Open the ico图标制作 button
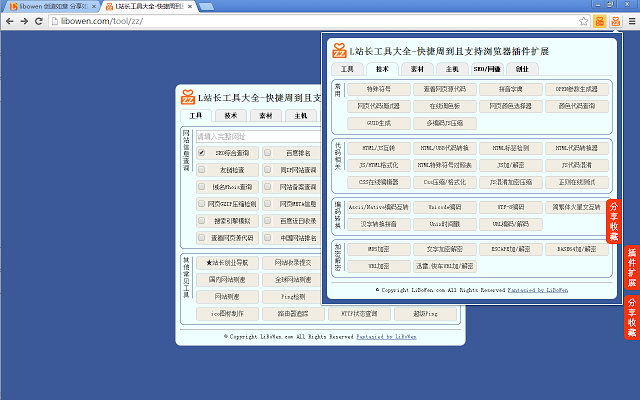Image resolution: width=640 pixels, height=400 pixels. (x=227, y=314)
